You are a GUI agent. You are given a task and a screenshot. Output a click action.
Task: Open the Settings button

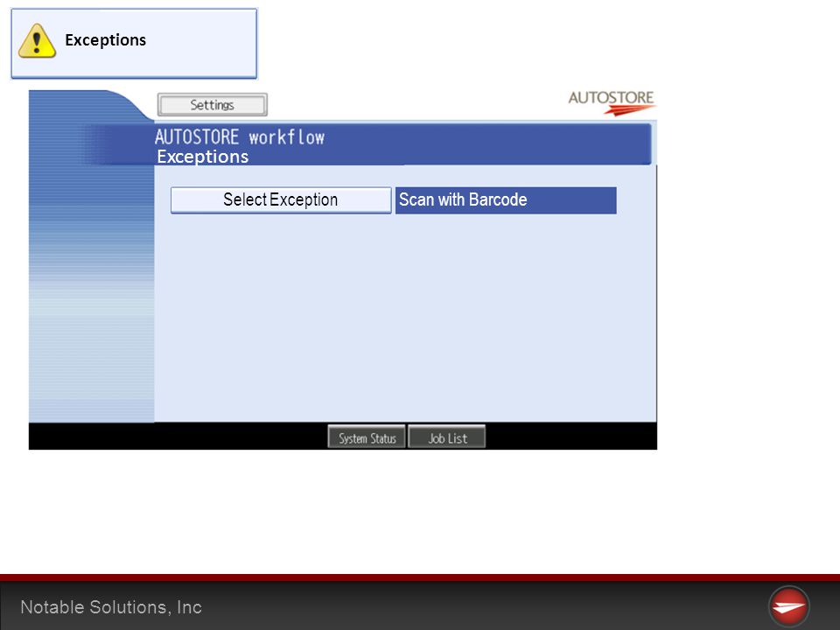click(212, 104)
